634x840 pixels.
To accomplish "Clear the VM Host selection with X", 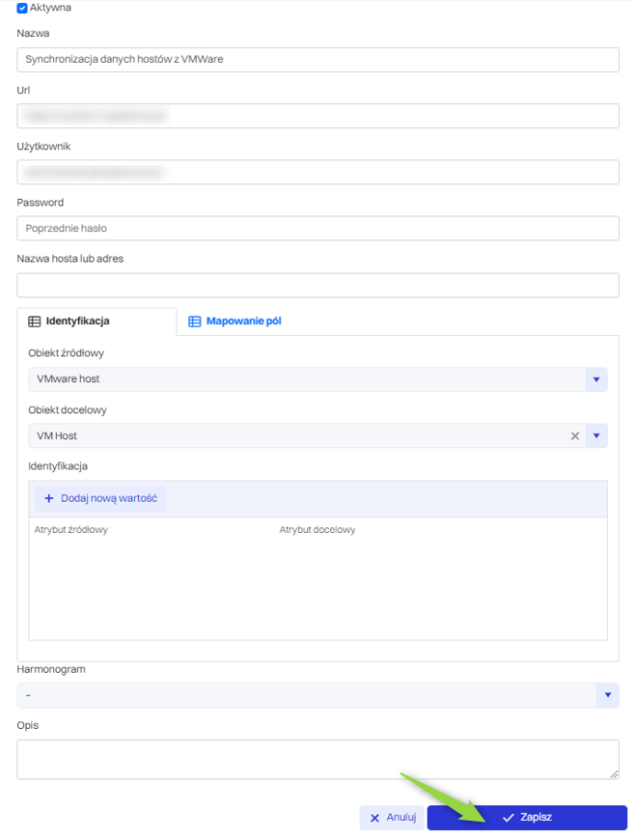I will 575,436.
